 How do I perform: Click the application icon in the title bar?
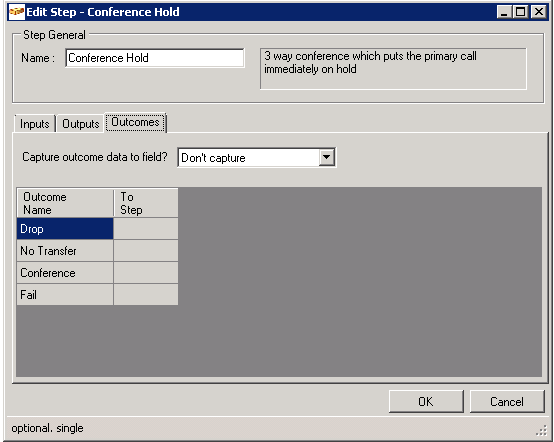tap(17, 12)
